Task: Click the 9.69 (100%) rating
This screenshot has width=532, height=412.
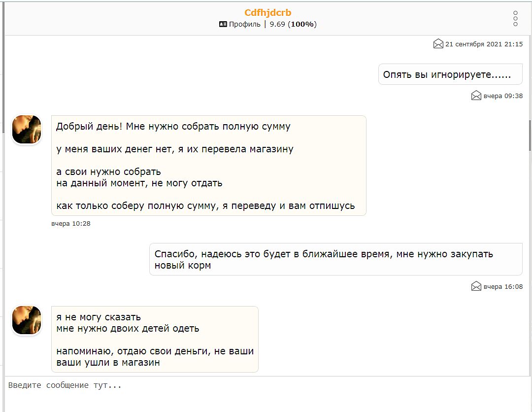Action: (x=293, y=24)
